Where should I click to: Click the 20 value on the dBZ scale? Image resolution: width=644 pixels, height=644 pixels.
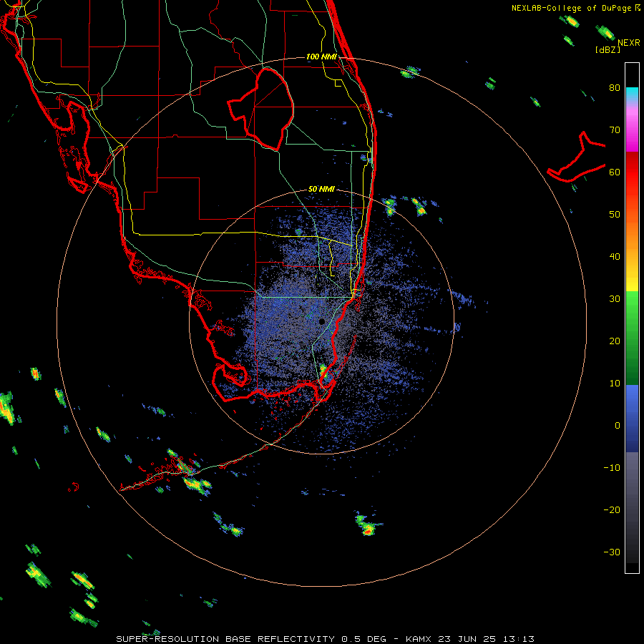pyautogui.click(x=615, y=341)
